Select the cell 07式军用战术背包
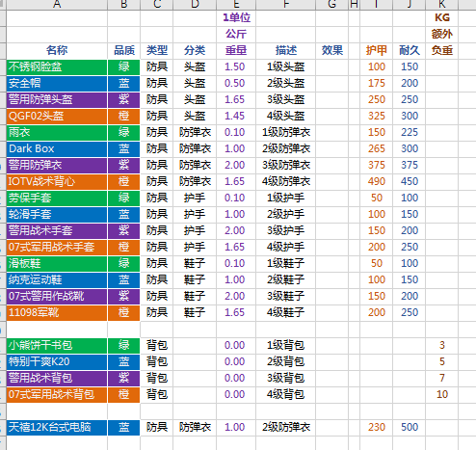 pyautogui.click(x=57, y=395)
